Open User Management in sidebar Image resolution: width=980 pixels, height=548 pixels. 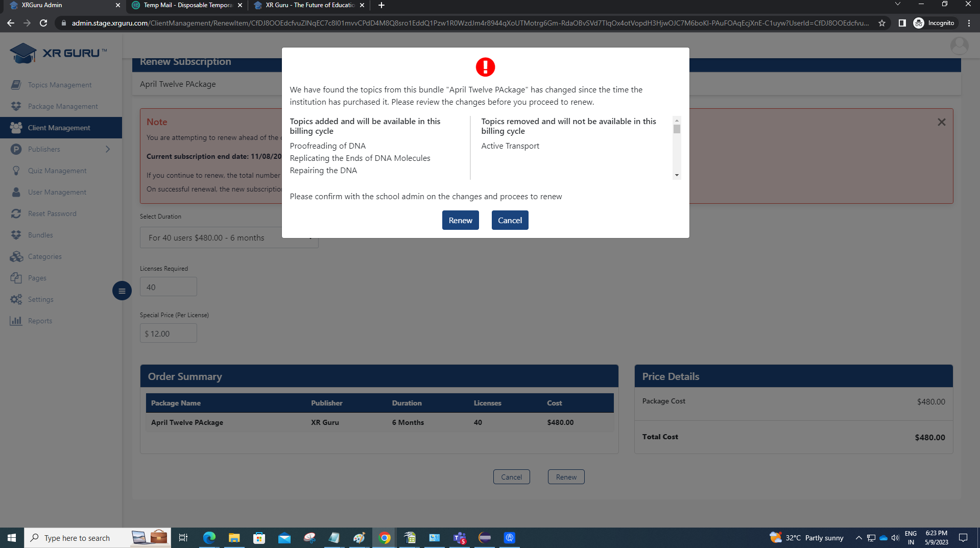57,192
